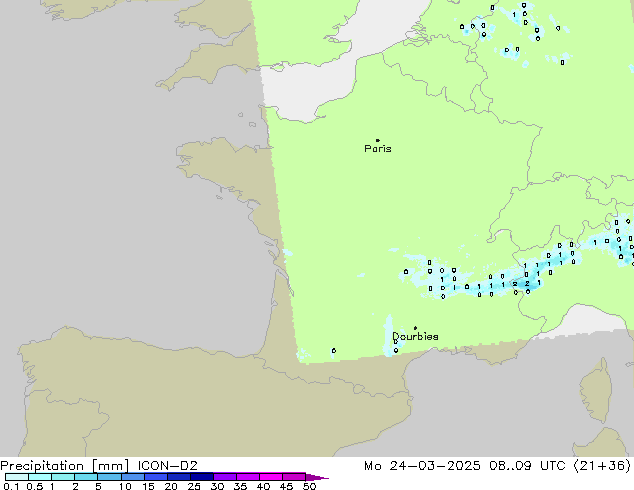Select the legend swatch between 2 and 5
634x490 pixels.
(86, 477)
